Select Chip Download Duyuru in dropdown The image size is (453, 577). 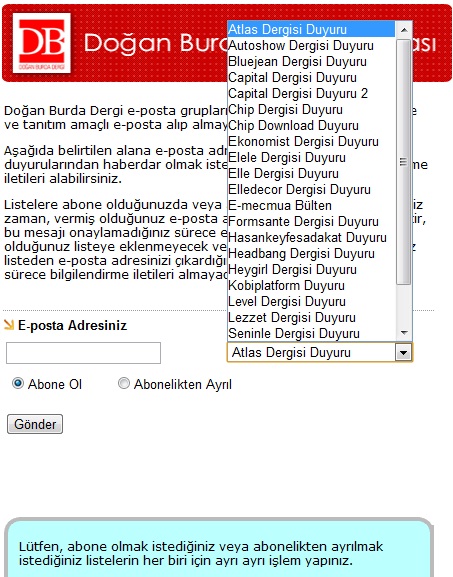(x=311, y=125)
